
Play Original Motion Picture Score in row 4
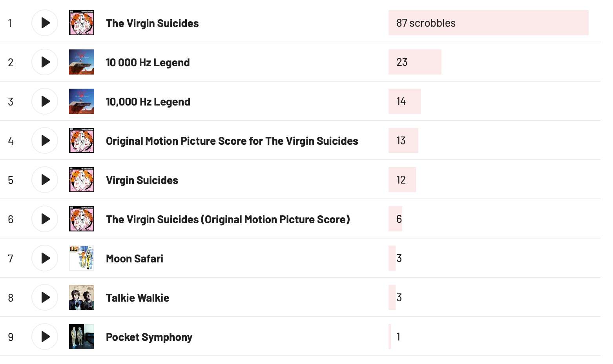(45, 140)
